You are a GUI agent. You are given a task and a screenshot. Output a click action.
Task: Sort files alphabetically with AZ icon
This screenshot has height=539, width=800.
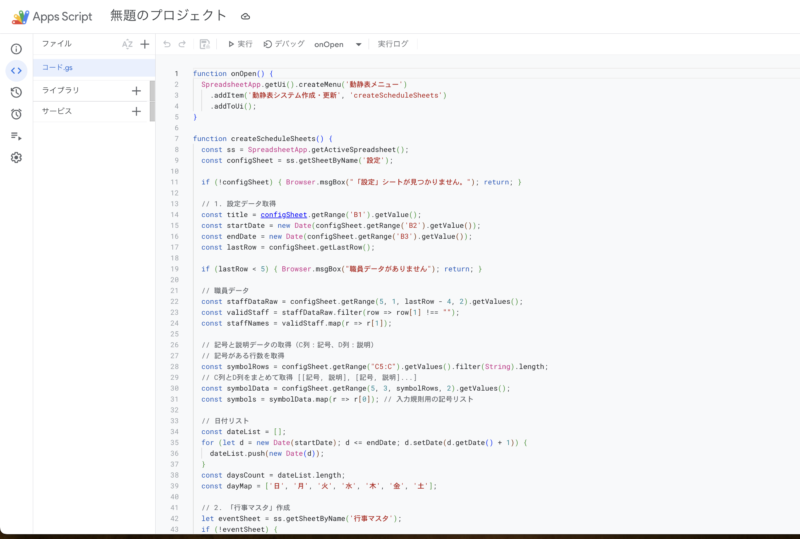tap(127, 44)
